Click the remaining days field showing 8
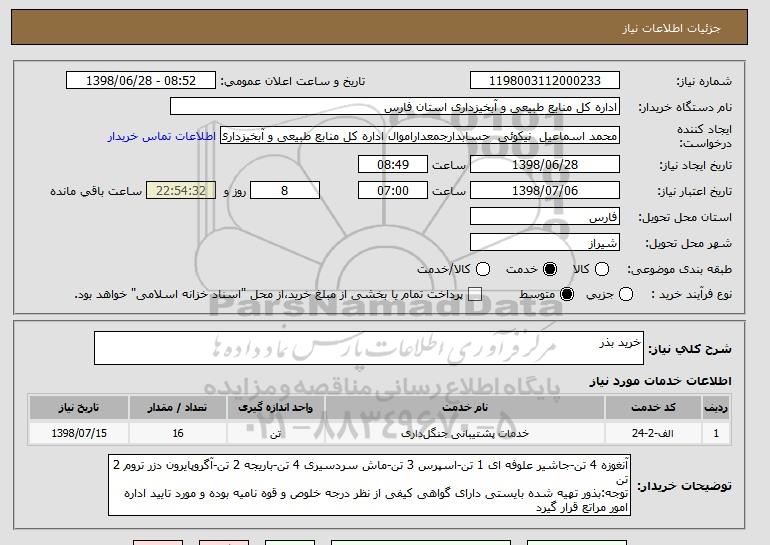Image resolution: width=770 pixels, height=545 pixels. (285, 191)
